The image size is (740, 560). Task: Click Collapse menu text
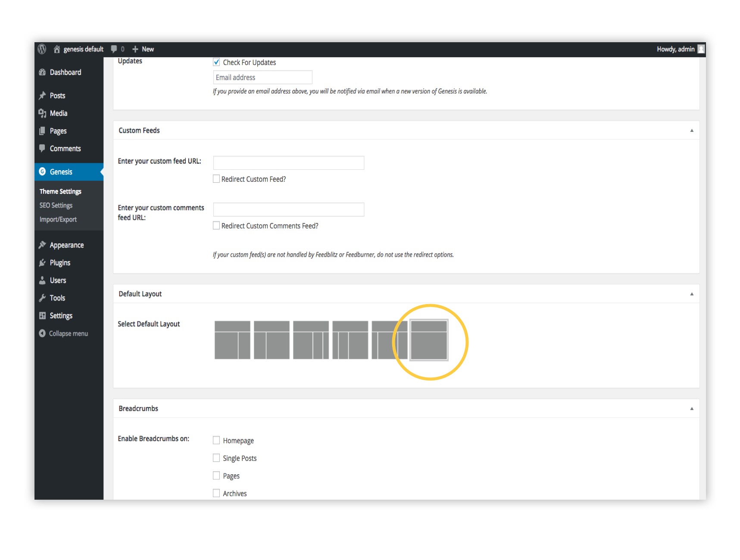[x=69, y=333]
